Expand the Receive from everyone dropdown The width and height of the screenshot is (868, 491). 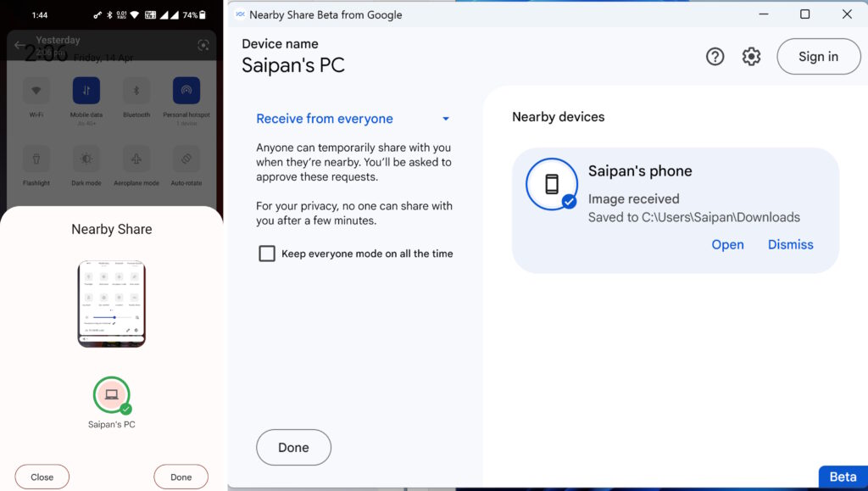click(325, 119)
